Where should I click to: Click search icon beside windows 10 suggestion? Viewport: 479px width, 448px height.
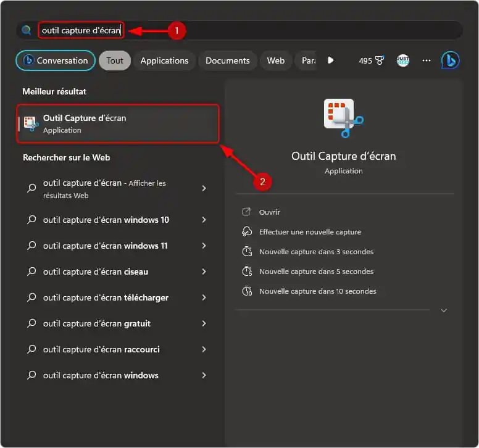pos(31,220)
